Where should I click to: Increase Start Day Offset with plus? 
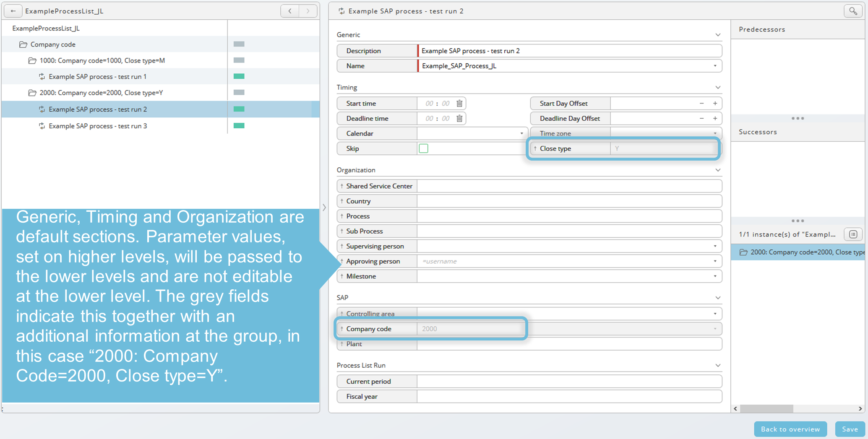click(715, 103)
